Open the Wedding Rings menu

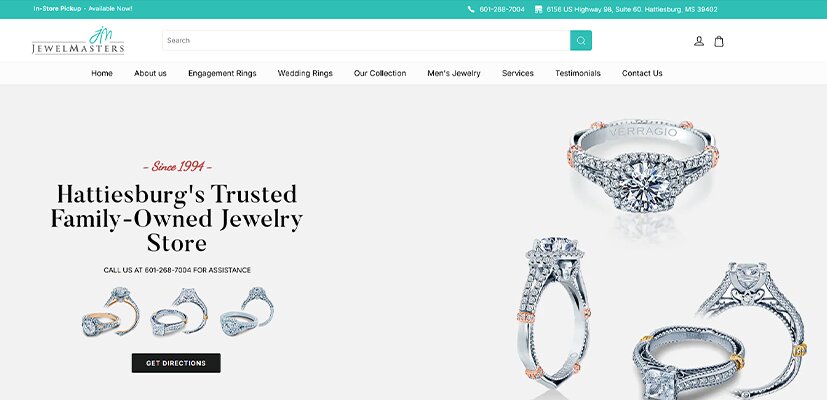coord(305,73)
